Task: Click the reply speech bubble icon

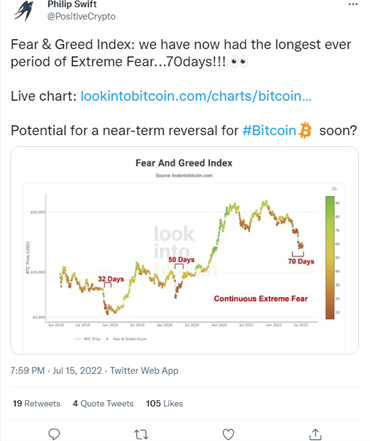Action: (54, 434)
